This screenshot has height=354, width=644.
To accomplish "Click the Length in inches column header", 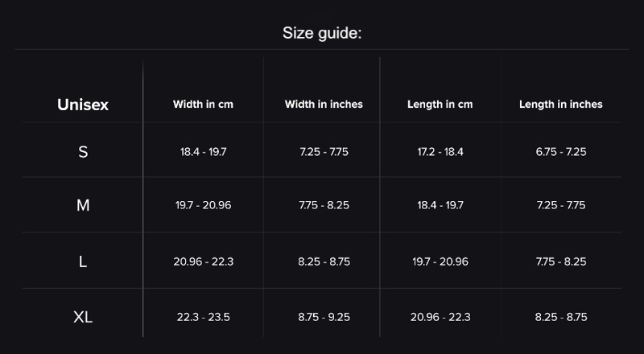I will [x=560, y=105].
